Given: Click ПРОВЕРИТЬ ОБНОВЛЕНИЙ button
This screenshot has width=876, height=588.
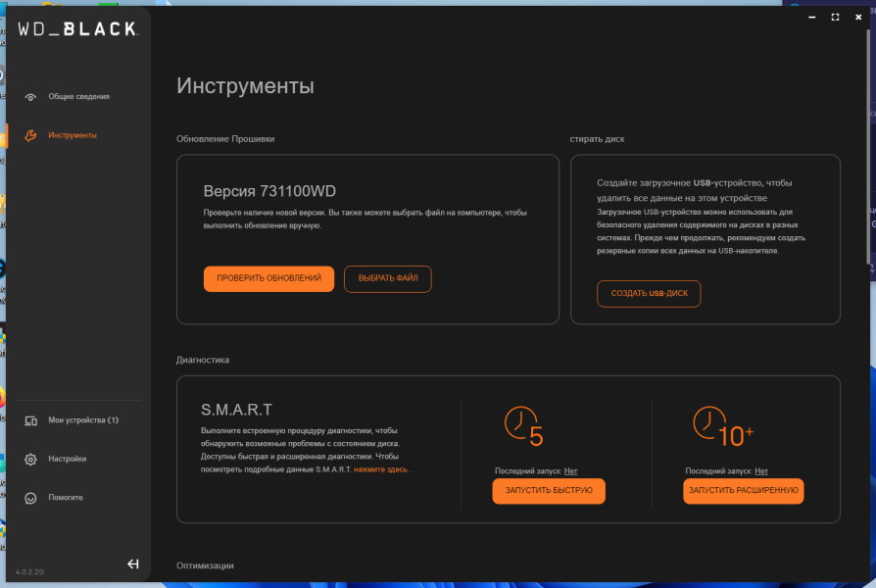Looking at the screenshot, I should [x=268, y=278].
